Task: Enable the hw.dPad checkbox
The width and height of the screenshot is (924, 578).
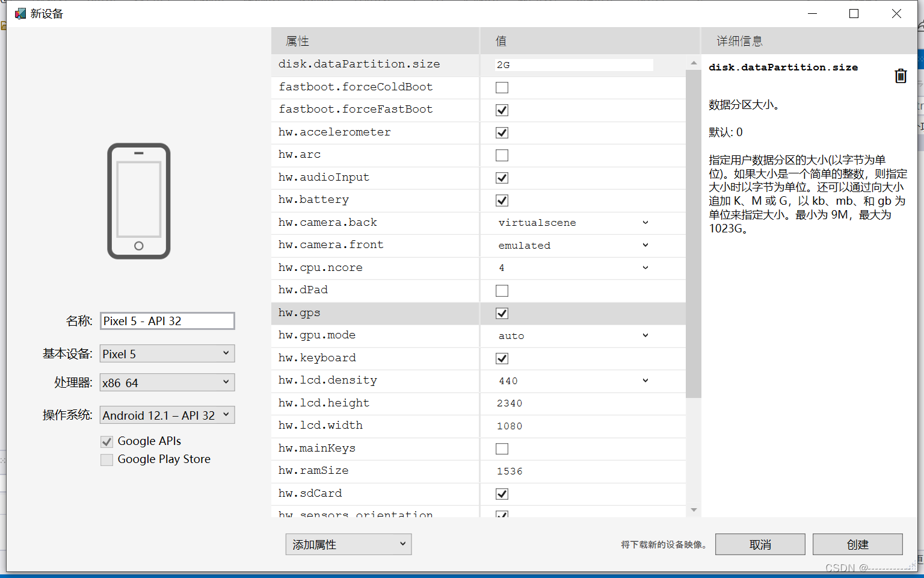Action: tap(502, 291)
